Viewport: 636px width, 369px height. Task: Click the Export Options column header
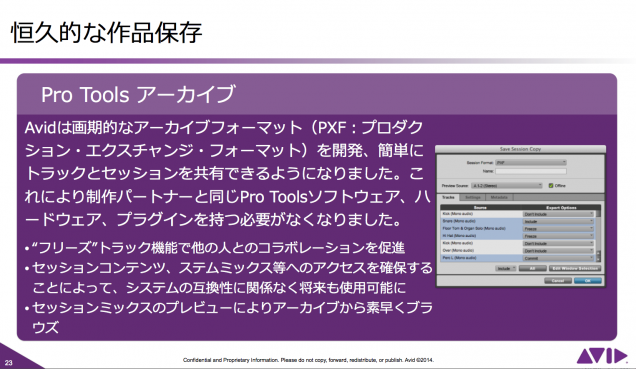[x=561, y=208]
